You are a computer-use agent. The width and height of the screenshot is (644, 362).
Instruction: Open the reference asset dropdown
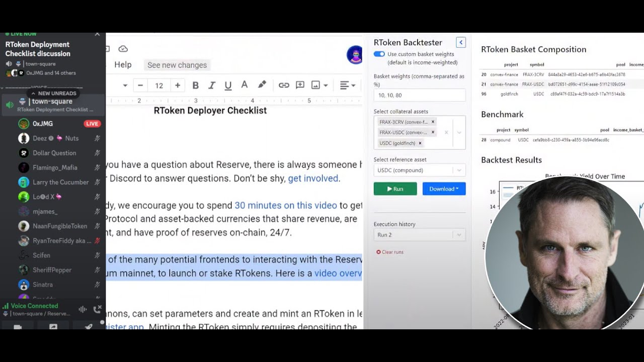420,170
